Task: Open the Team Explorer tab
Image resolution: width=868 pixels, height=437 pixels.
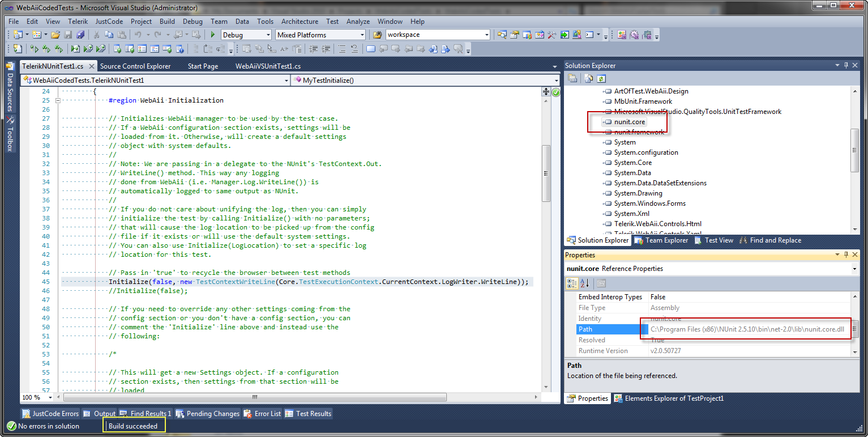Action: tap(661, 240)
